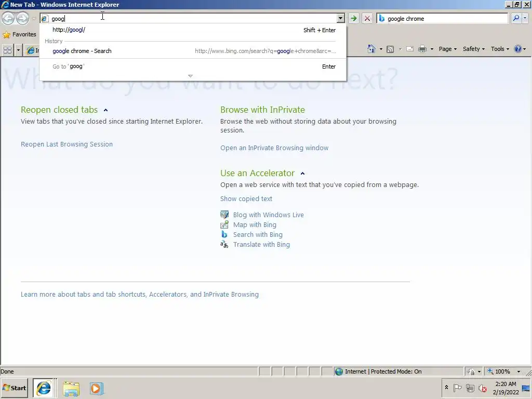532x399 pixels.
Task: Click Blog with Windows Live link
Action: pyautogui.click(x=269, y=215)
